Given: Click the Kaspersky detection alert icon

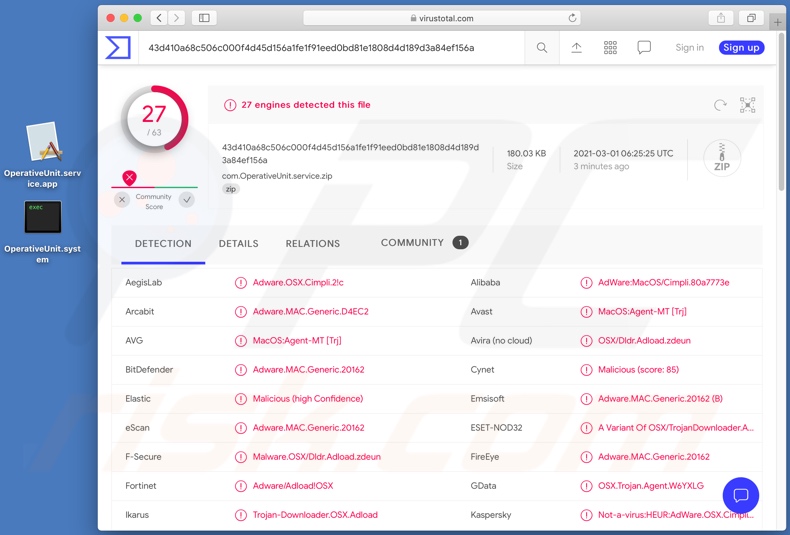Looking at the screenshot, I should (586, 515).
